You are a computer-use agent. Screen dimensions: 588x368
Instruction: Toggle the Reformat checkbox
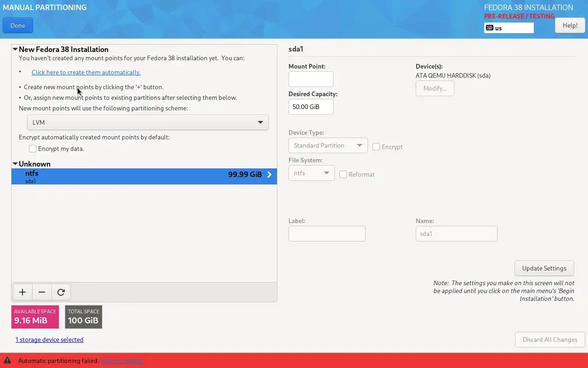[x=343, y=174]
